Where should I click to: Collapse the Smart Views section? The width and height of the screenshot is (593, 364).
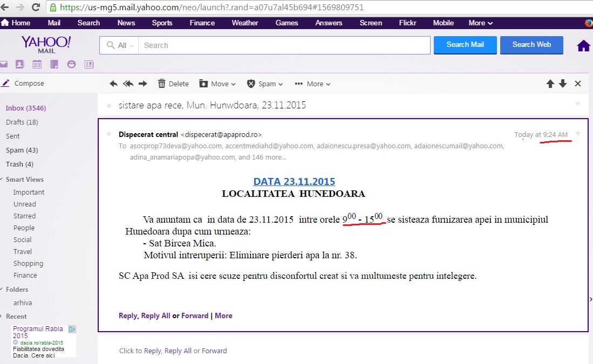(x=2, y=180)
